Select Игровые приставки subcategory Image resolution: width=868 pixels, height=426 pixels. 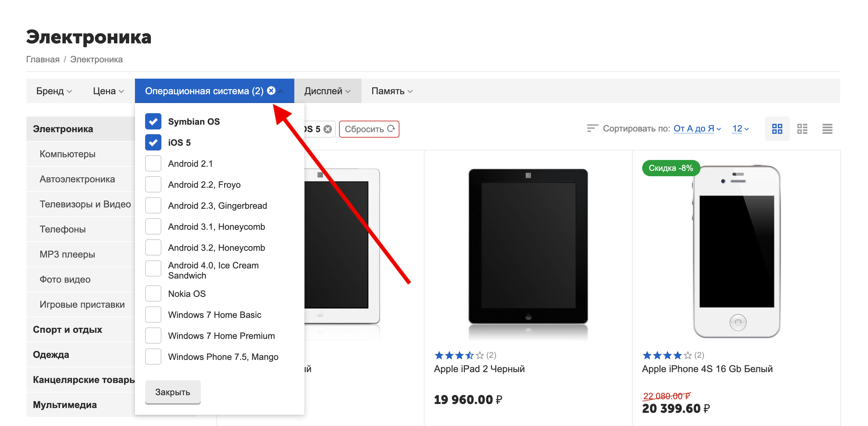pyautogui.click(x=81, y=304)
